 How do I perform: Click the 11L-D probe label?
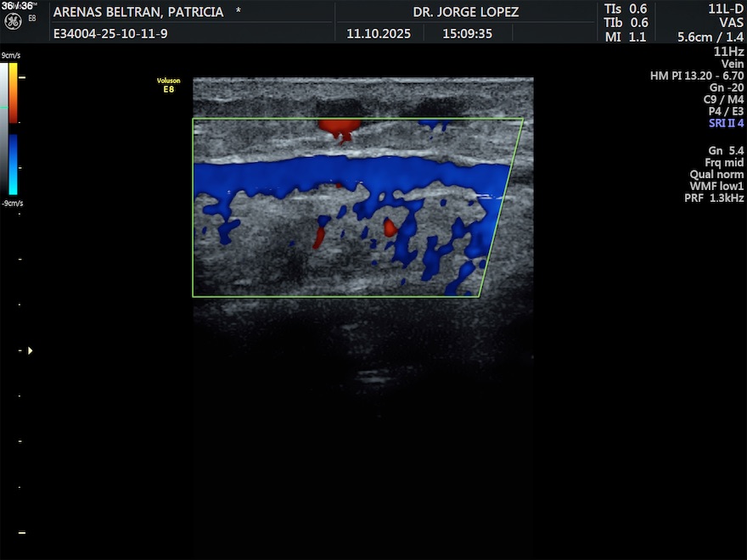tap(726, 8)
